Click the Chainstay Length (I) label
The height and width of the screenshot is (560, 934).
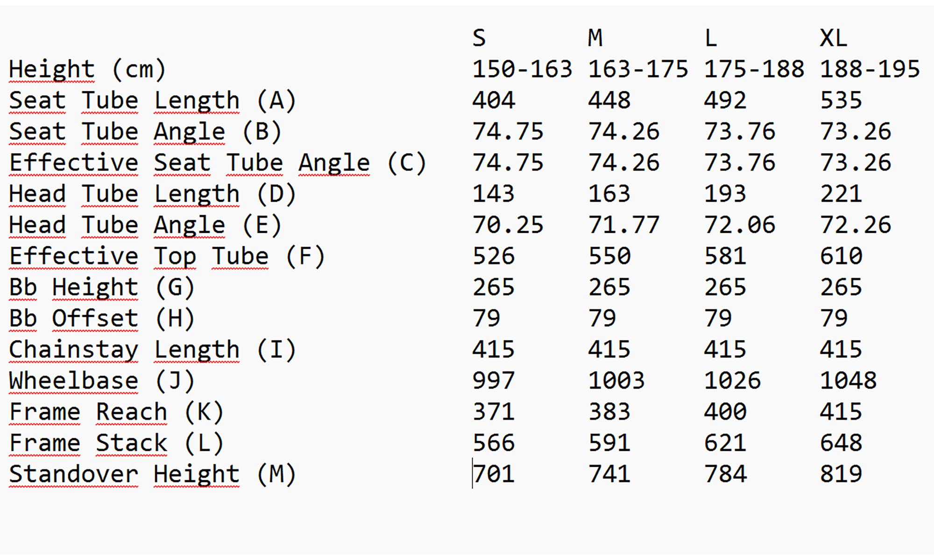pyautogui.click(x=152, y=350)
